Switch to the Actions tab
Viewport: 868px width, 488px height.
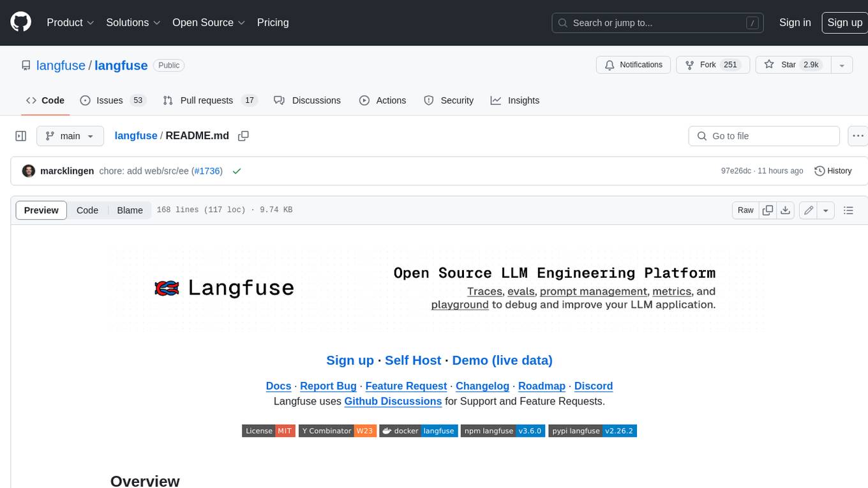pos(382,100)
